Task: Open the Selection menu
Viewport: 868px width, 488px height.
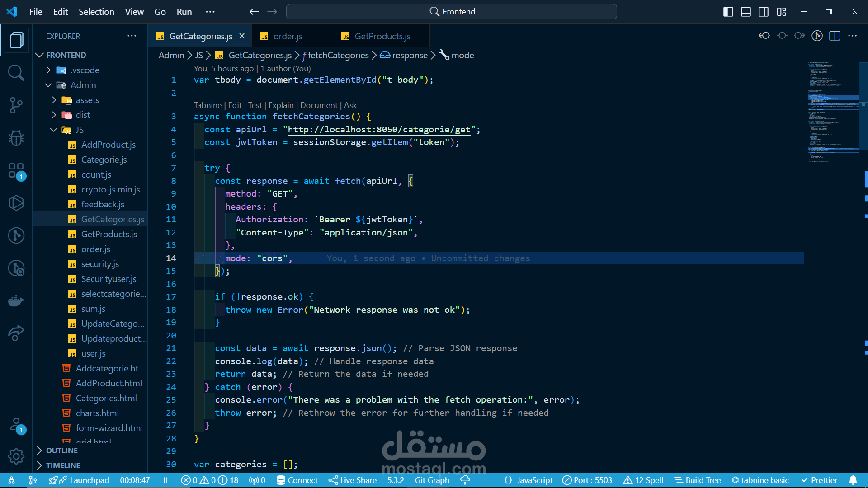Action: 96,12
